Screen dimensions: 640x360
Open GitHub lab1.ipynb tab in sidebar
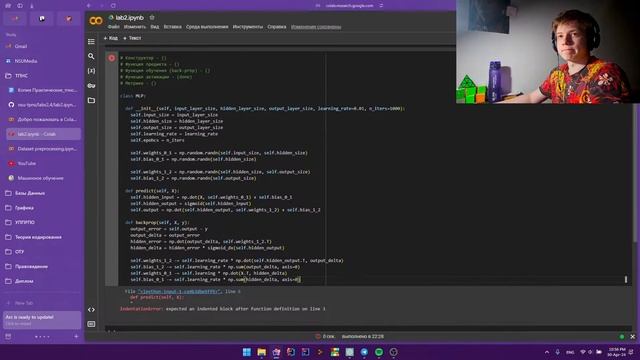coord(43,105)
